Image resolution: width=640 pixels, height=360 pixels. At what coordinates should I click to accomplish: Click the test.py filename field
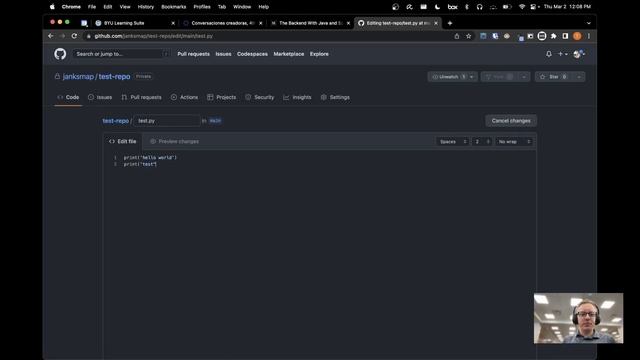(167, 121)
